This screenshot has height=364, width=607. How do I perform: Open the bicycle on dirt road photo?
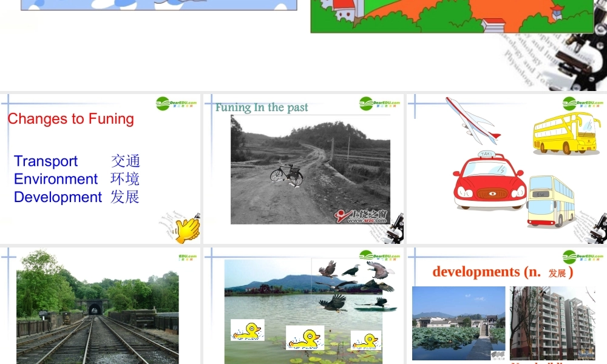pyautogui.click(x=310, y=169)
